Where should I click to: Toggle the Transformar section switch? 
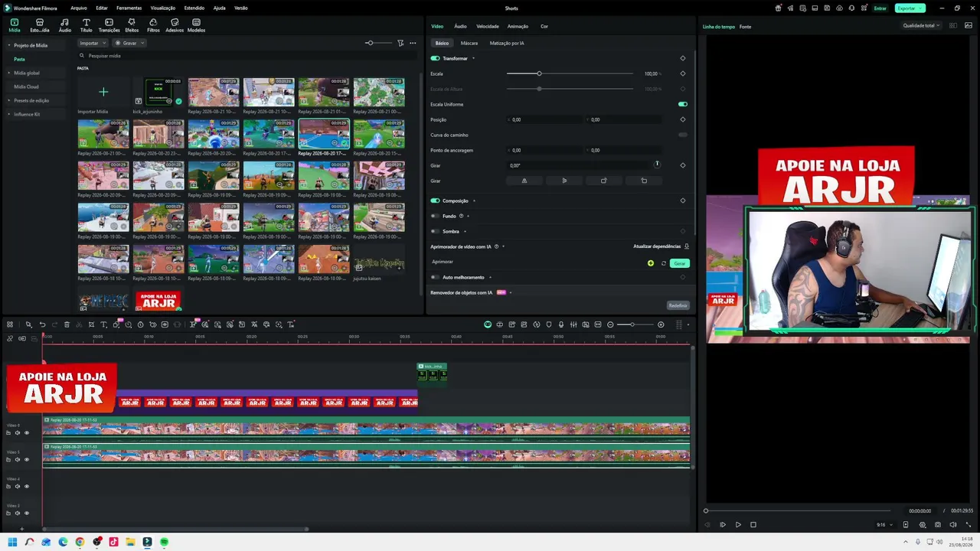pyautogui.click(x=435, y=58)
